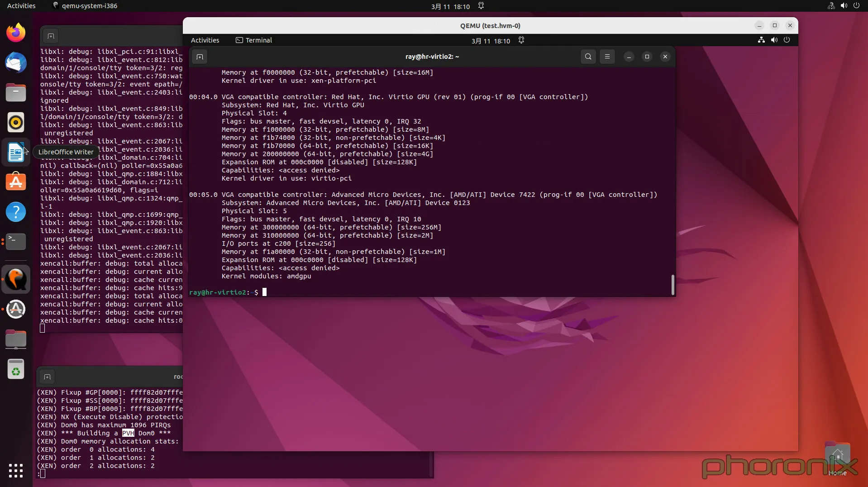Click 'Building a PVH Dom0' Xen log line
This screenshot has height=487, width=868.
(104, 433)
